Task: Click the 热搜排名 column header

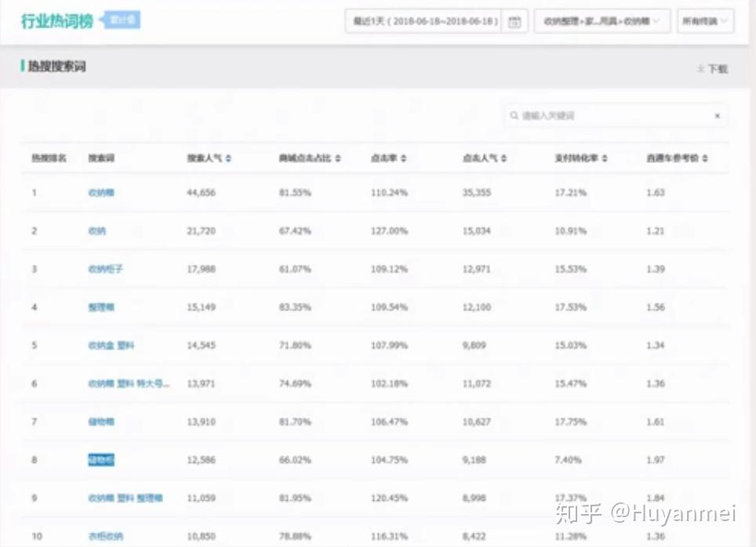Action: 49,158
